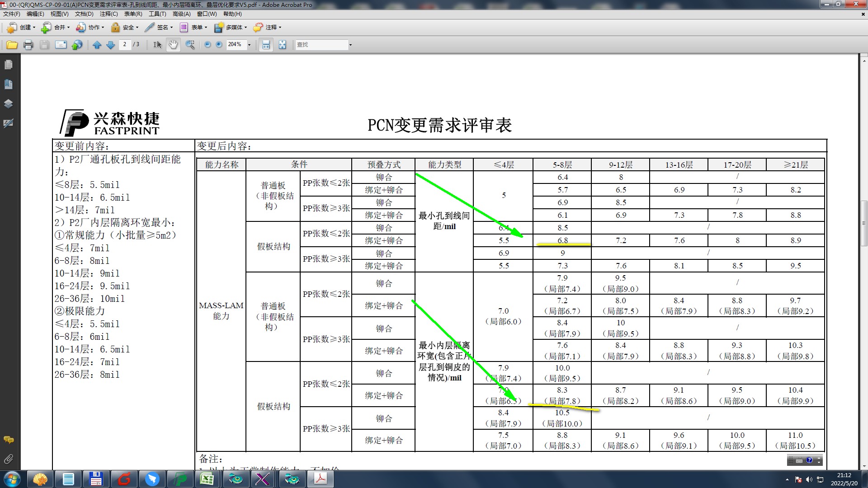
Task: Open the 工具(T) menu
Action: pyautogui.click(x=157, y=14)
